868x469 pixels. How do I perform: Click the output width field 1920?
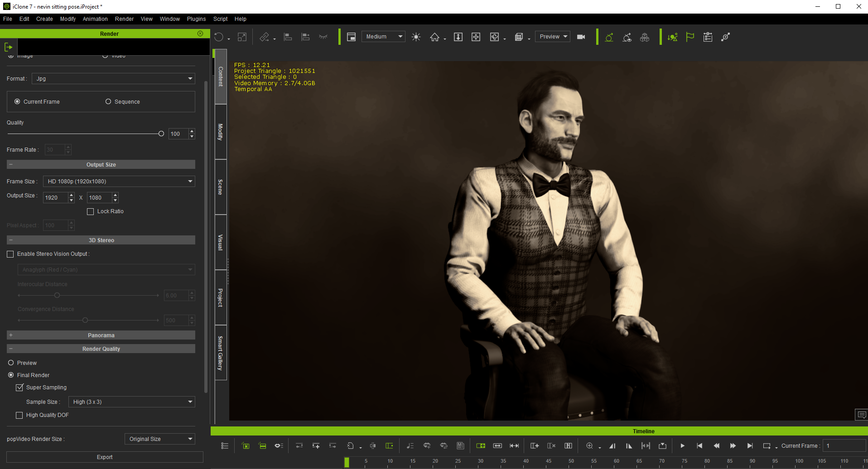[56, 198]
